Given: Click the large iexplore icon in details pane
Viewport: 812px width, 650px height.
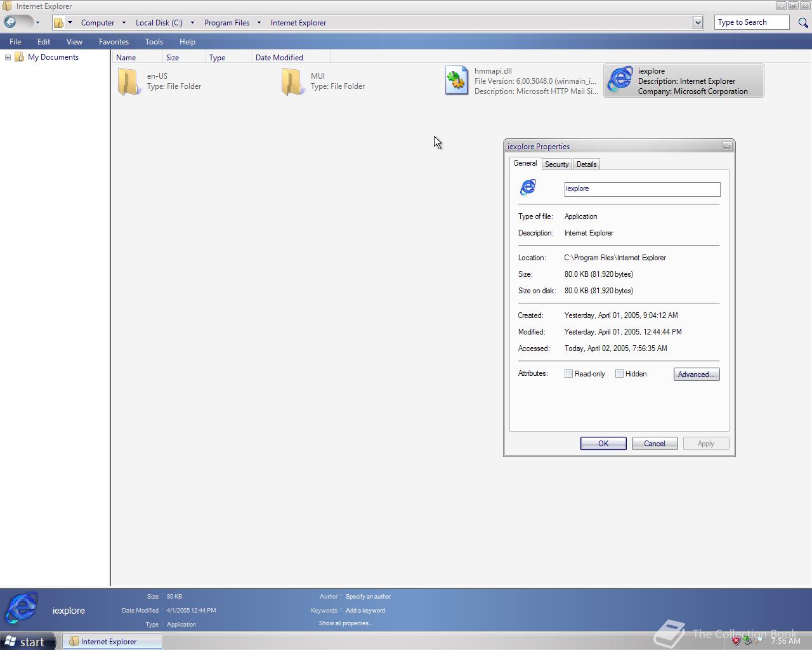Looking at the screenshot, I should (22, 608).
